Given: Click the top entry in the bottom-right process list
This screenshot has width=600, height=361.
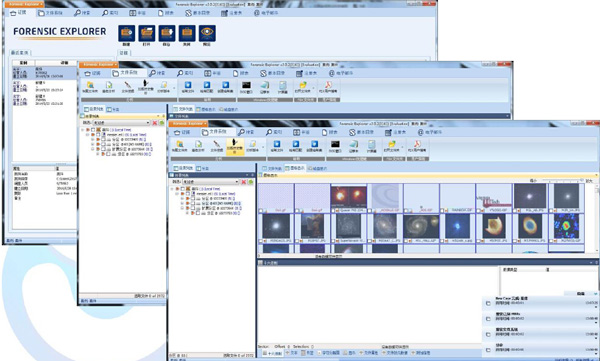Looking at the screenshot, I should [x=540, y=301].
